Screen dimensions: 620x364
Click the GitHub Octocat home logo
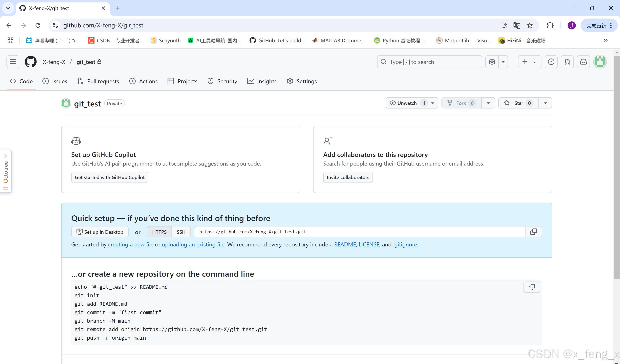pos(30,62)
